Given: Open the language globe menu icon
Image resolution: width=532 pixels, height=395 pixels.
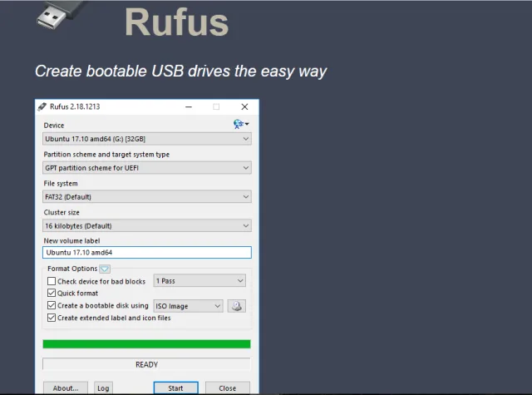Looking at the screenshot, I should pos(241,124).
